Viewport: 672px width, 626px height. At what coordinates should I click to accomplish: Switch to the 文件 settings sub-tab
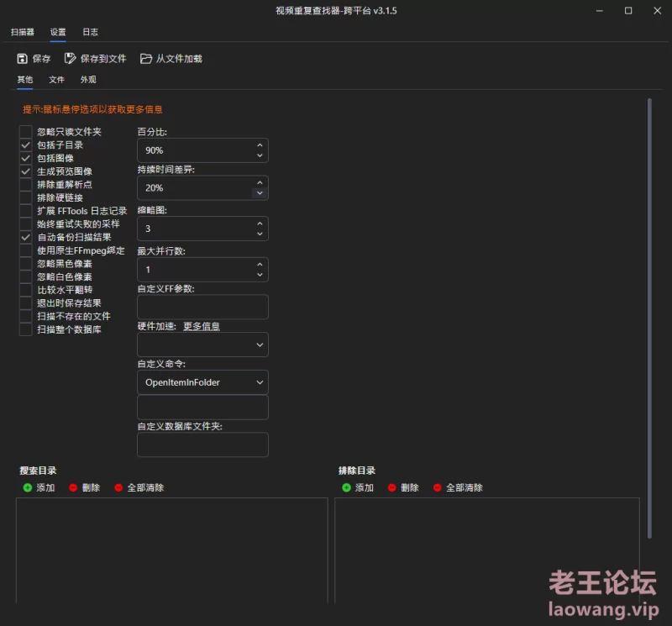[x=56, y=80]
